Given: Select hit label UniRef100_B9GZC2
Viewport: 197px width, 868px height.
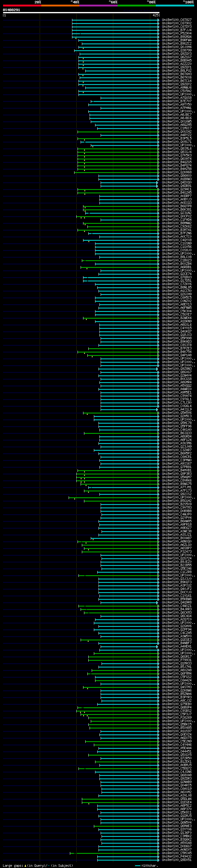Looking at the screenshot, I should click(176, 43).
